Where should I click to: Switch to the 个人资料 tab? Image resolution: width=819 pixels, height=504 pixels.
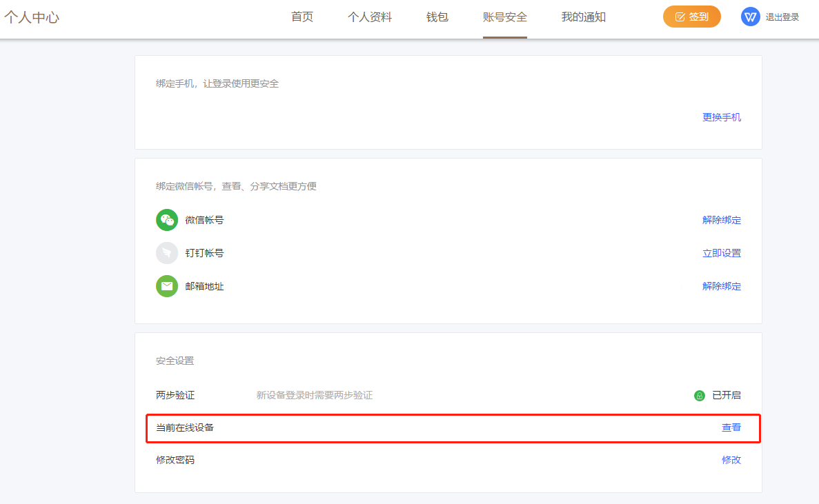370,17
